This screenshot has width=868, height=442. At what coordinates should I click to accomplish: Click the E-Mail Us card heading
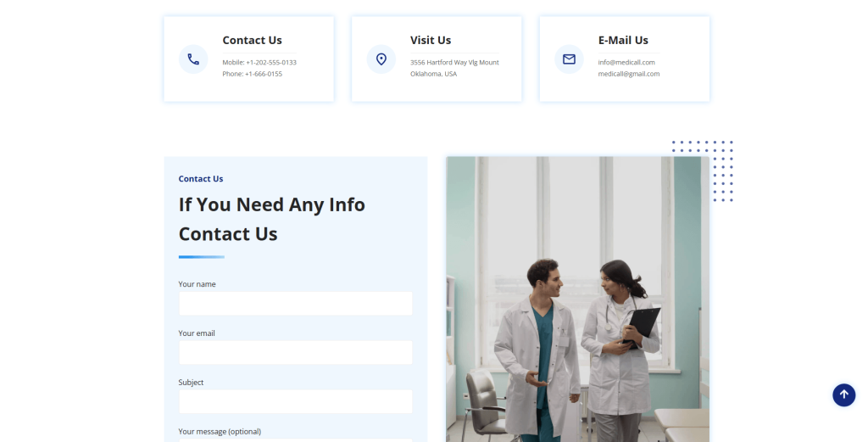click(x=623, y=41)
